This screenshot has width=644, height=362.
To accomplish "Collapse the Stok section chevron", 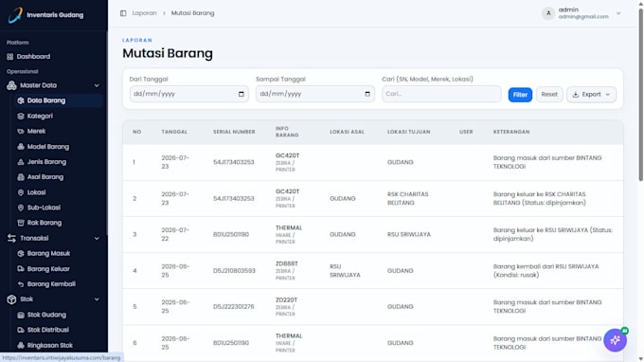I will tap(97, 299).
